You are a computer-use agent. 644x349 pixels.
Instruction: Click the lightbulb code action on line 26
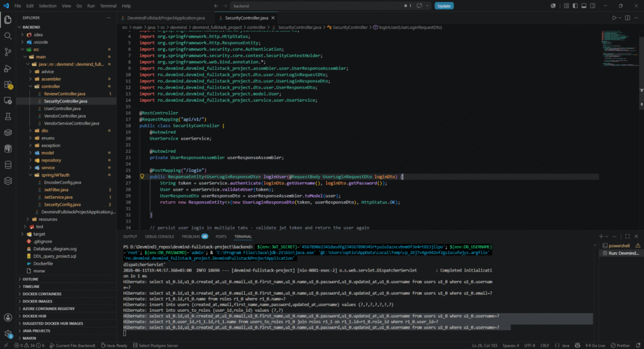(142, 177)
